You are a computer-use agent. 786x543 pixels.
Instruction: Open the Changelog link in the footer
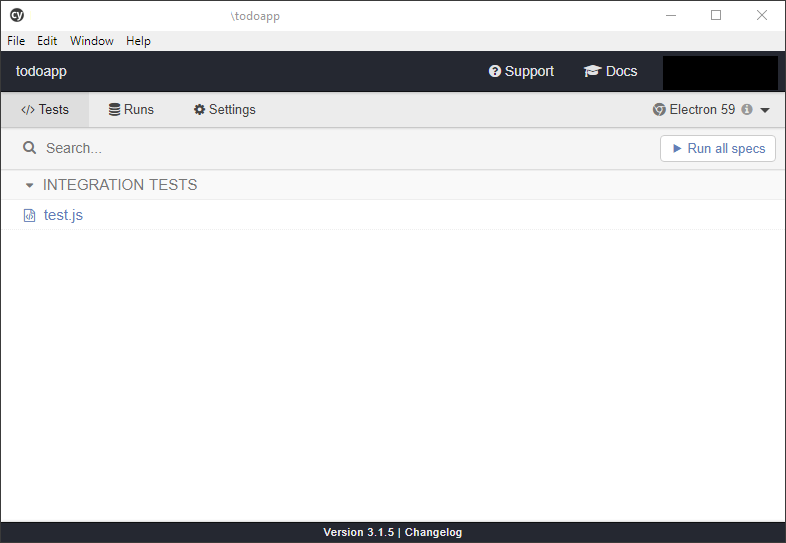coord(433,533)
